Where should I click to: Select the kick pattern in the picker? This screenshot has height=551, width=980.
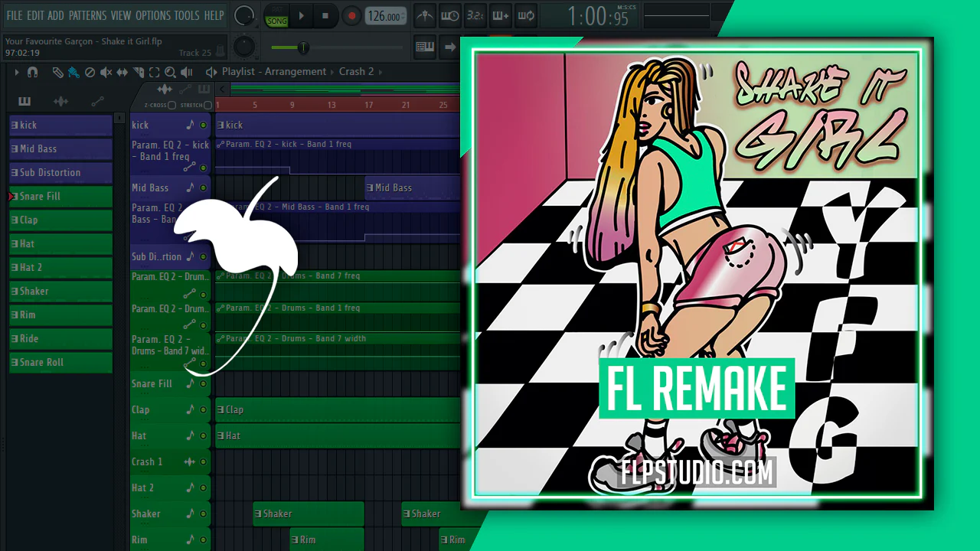(60, 126)
